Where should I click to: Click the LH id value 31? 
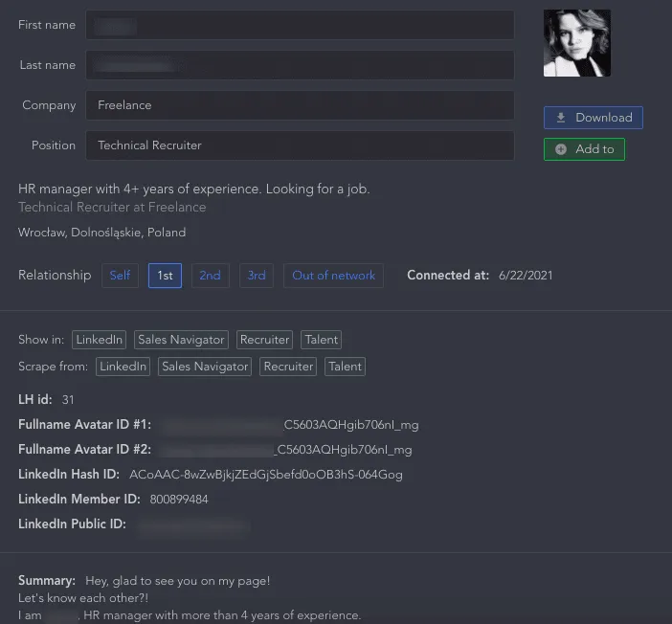pyautogui.click(x=68, y=400)
